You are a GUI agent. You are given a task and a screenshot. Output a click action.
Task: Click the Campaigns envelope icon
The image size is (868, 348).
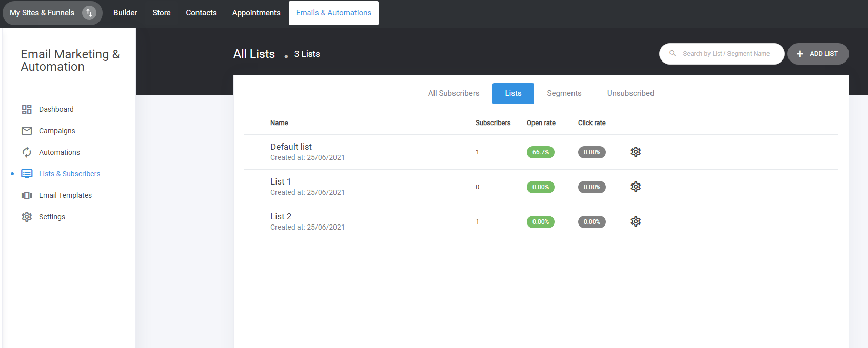pos(27,131)
